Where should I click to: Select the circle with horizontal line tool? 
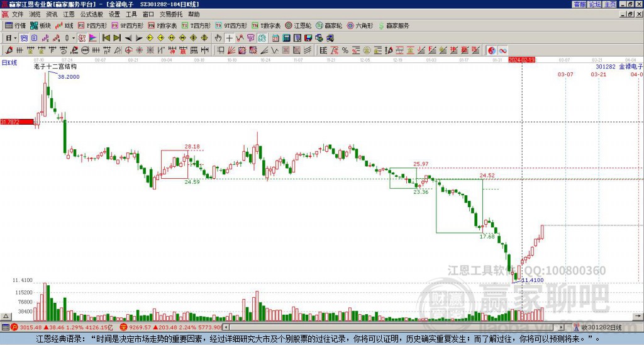tap(85, 50)
